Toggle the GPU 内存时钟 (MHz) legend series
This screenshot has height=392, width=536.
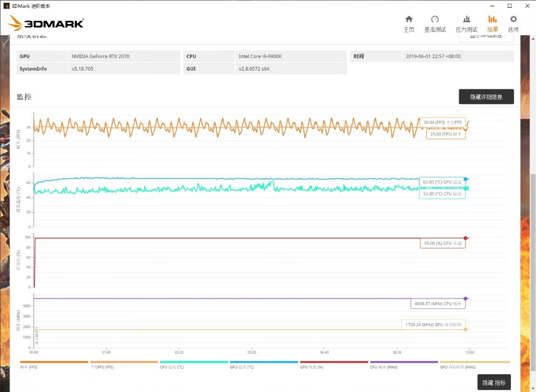click(x=474, y=365)
